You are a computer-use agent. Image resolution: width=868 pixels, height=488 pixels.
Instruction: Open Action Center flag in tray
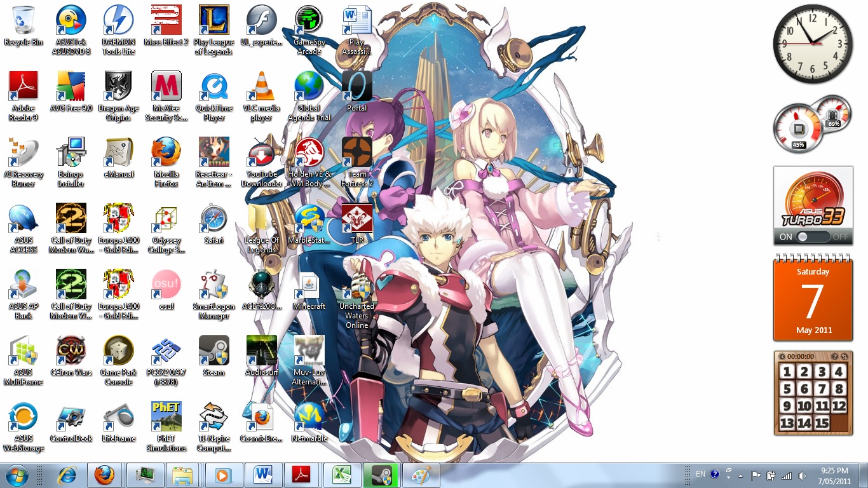pyautogui.click(x=756, y=475)
